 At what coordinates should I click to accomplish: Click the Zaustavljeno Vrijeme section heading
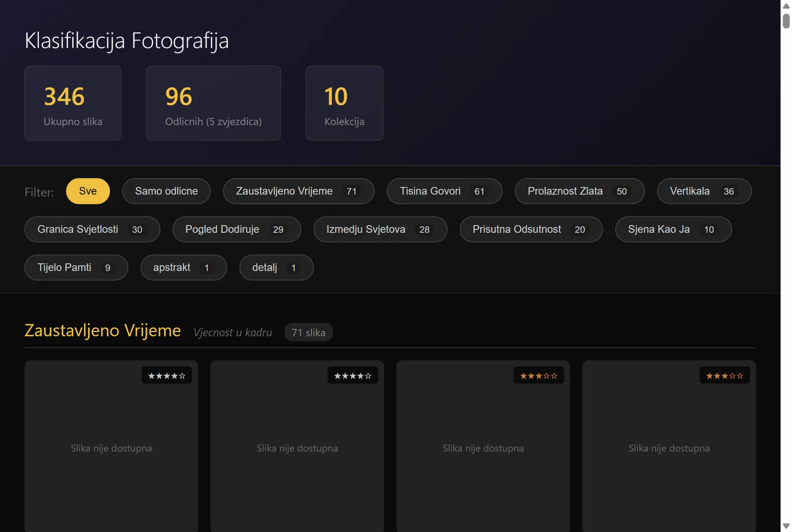102,330
